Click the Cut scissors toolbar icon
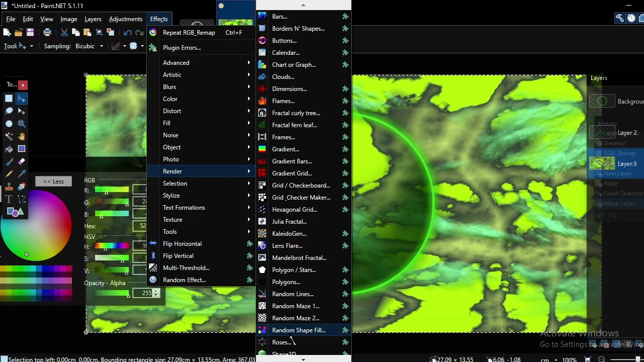This screenshot has width=644, height=362. coord(64,33)
